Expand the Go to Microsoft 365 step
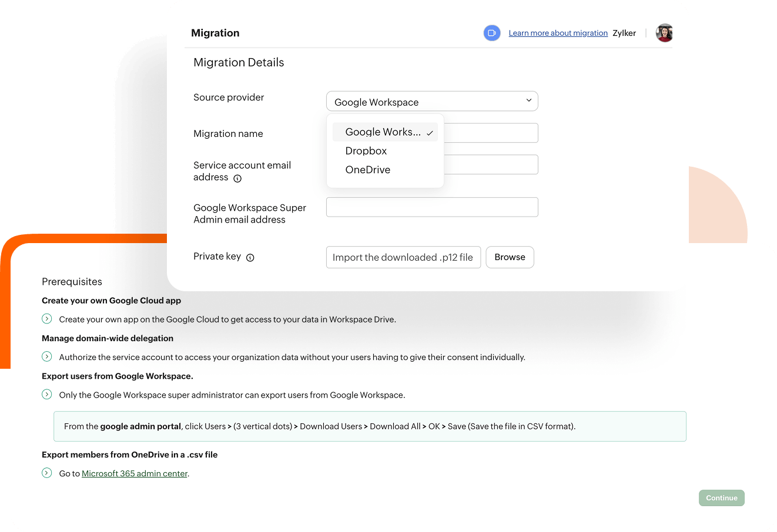This screenshot has width=777, height=532. [x=47, y=473]
